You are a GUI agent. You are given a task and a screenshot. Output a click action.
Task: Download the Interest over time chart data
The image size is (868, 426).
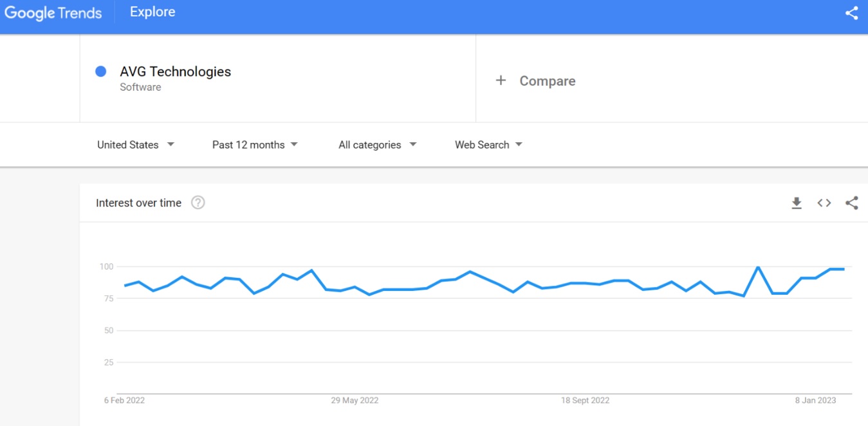click(797, 203)
